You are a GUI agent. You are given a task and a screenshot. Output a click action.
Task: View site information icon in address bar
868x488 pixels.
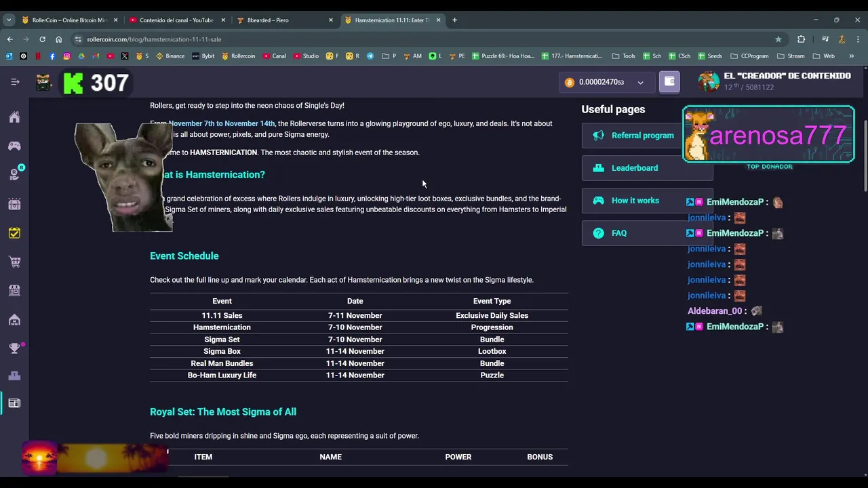click(79, 39)
